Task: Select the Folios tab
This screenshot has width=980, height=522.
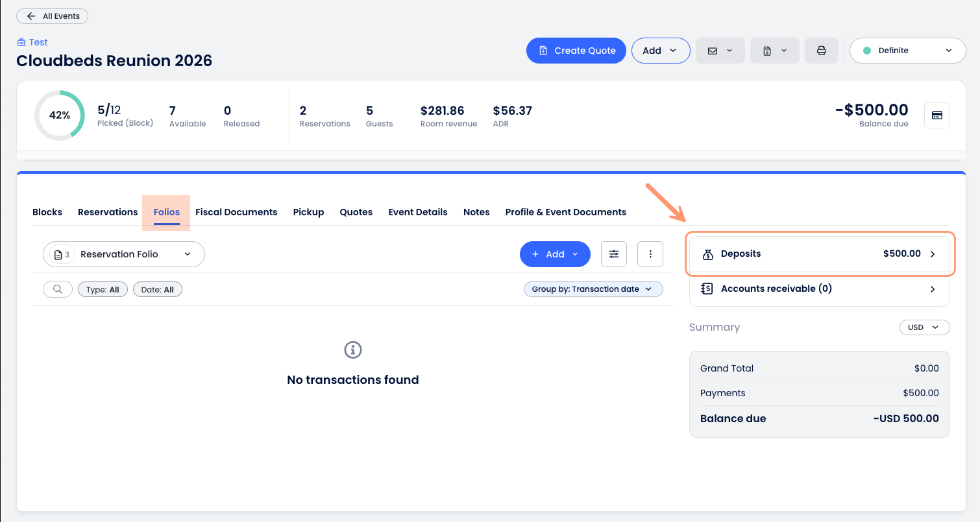Action: tap(167, 212)
